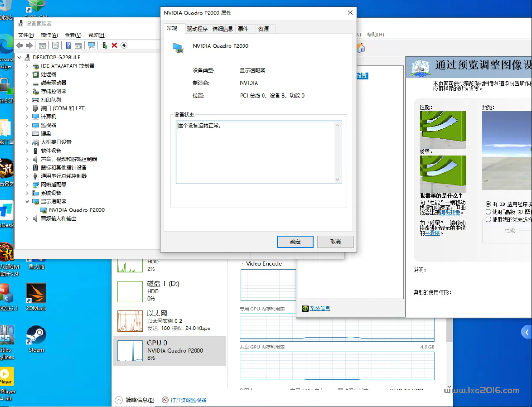Screen dimensions: 532x407
Task: Click the 打开资源监视器 link
Action: [188, 400]
